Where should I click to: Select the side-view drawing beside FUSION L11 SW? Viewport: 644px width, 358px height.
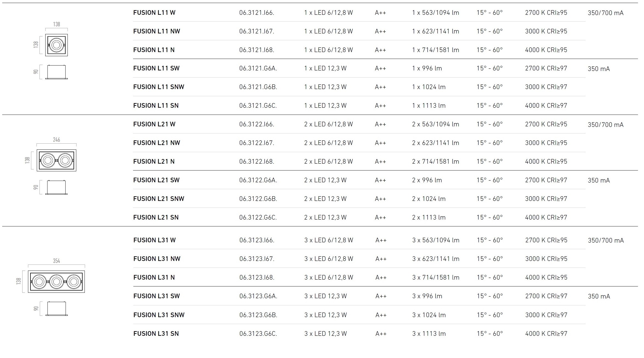[57, 72]
